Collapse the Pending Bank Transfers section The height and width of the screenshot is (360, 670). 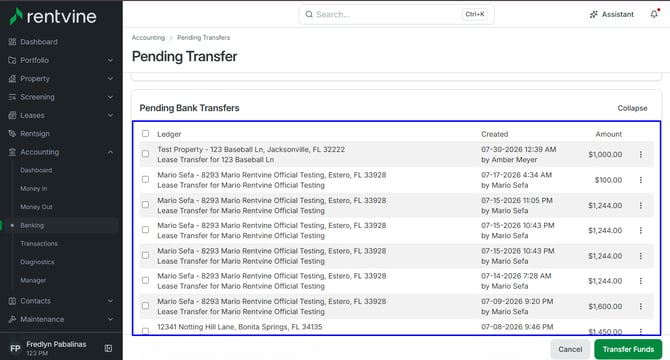point(632,108)
